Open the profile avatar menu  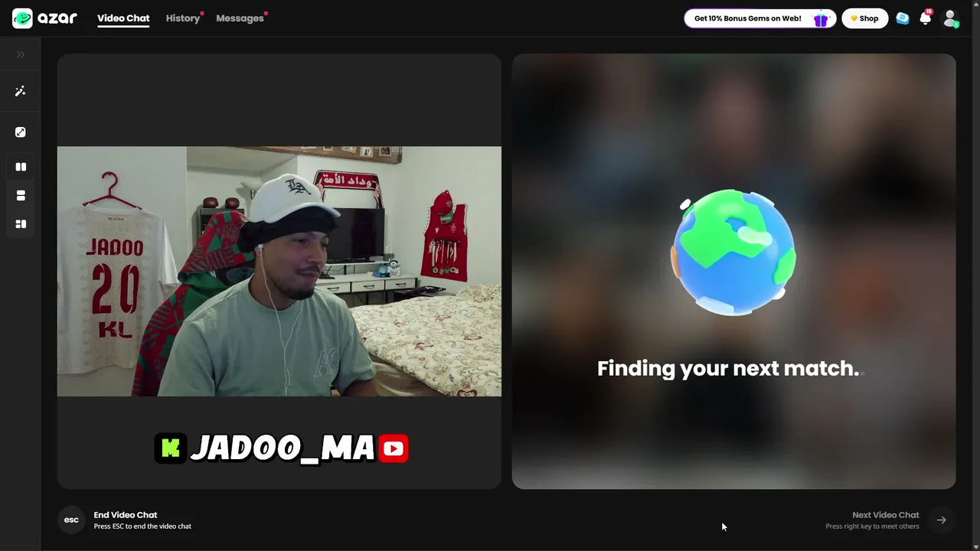(950, 18)
